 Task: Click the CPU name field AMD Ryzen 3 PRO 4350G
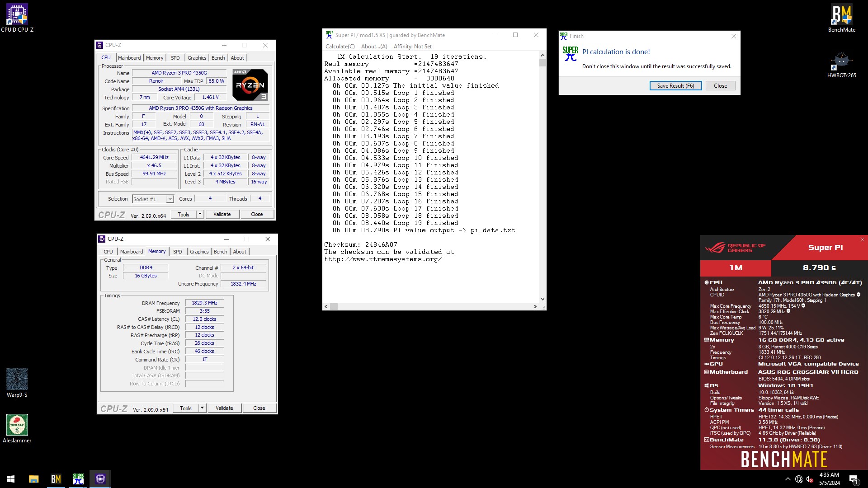(179, 73)
